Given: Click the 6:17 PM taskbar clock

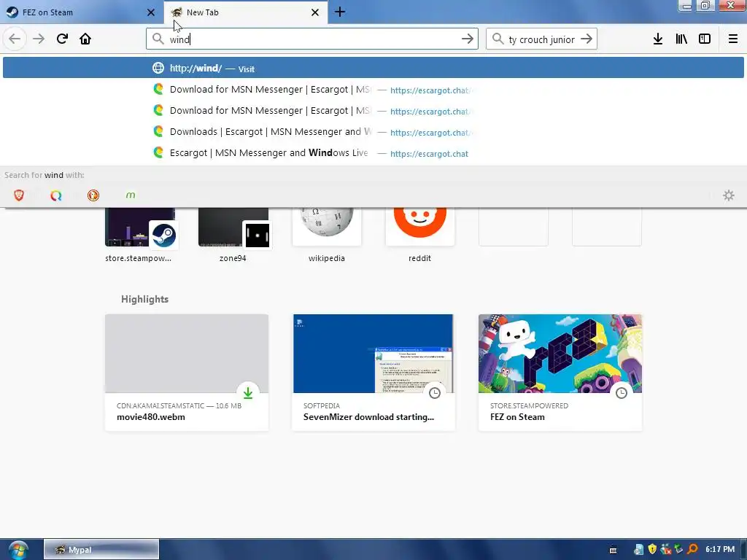Looking at the screenshot, I should point(720,549).
